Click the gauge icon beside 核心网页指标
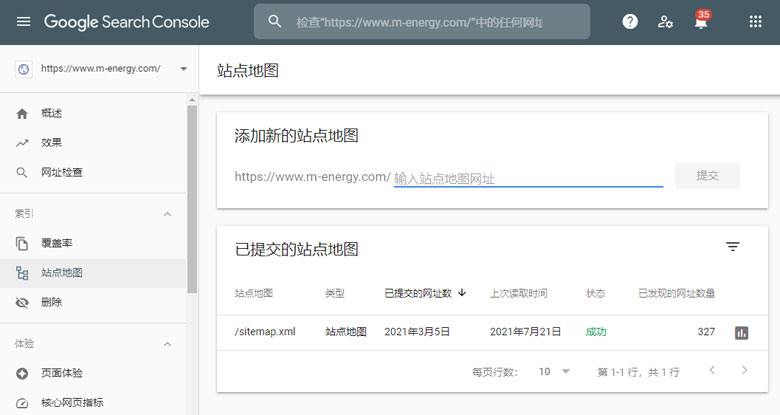This screenshot has height=415, width=780. pos(22,403)
